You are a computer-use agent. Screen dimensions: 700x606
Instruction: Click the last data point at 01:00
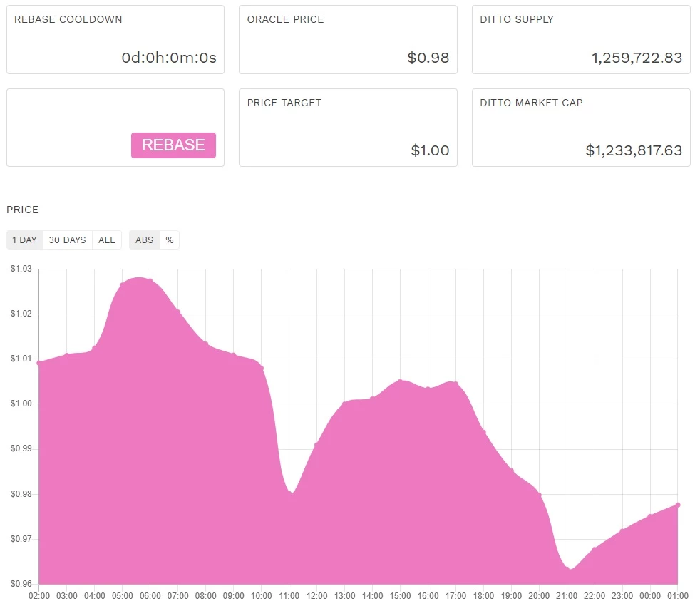pos(678,505)
